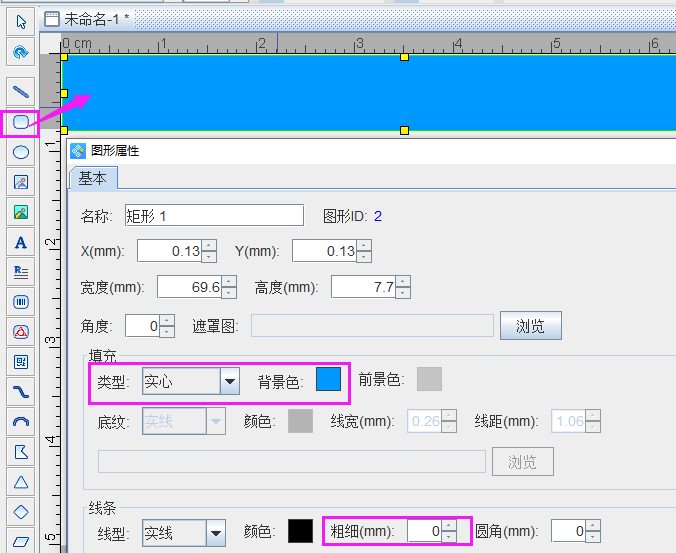
Task: Pick the black line 颜色 swatch
Action: (x=300, y=531)
